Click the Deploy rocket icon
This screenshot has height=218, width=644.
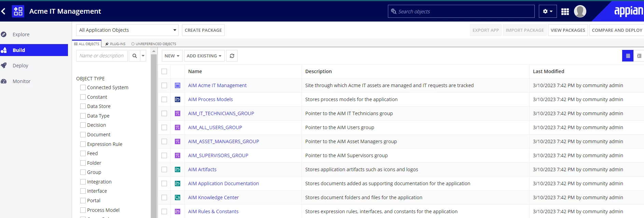pos(4,66)
